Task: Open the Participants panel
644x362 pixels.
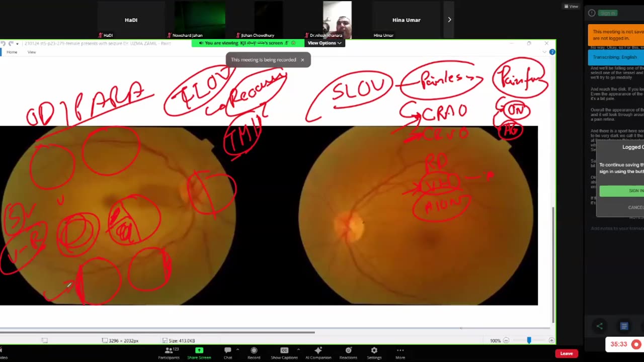Action: tap(169, 353)
